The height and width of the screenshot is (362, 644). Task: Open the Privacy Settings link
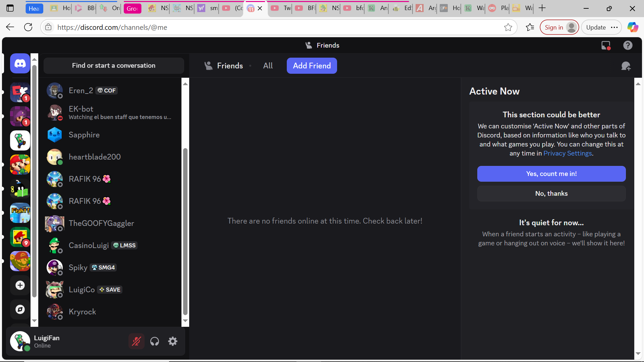(568, 153)
